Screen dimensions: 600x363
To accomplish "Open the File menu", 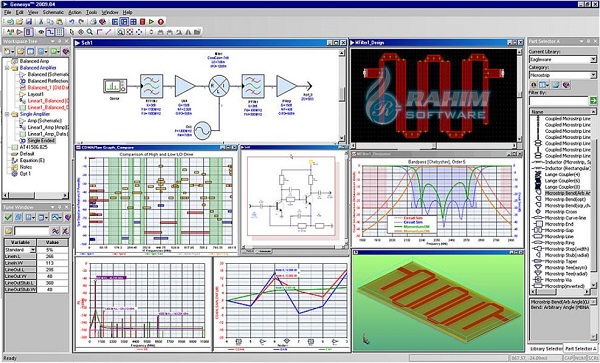I will pyautogui.click(x=7, y=12).
